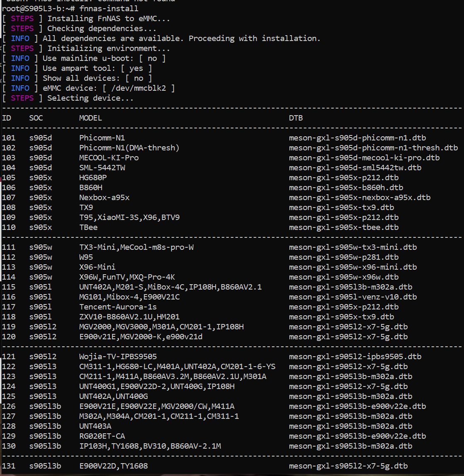This screenshot has height=476, width=464.
Task: Click ID '130' in the device table
Action: point(9,446)
